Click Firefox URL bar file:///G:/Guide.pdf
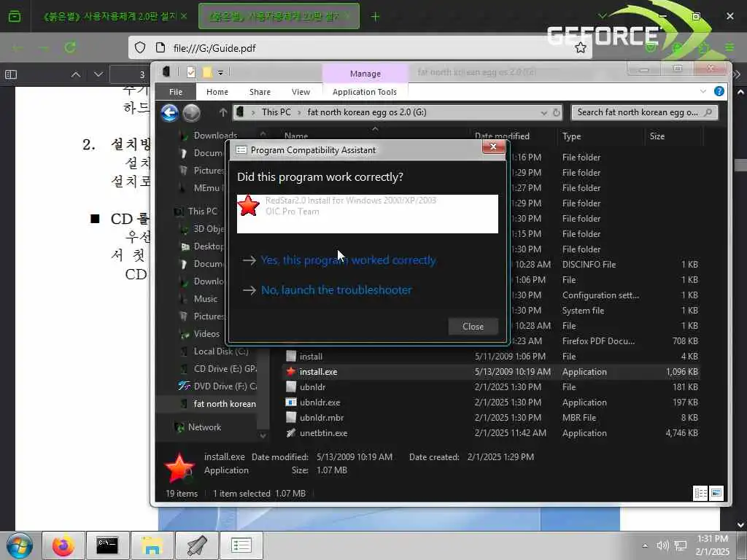Viewport: 747px width, 560px height. point(360,48)
